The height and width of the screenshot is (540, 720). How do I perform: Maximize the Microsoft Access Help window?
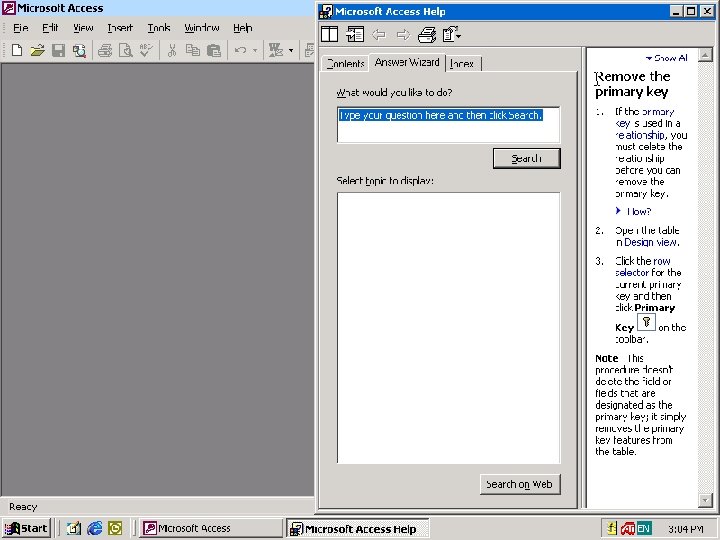coord(691,11)
